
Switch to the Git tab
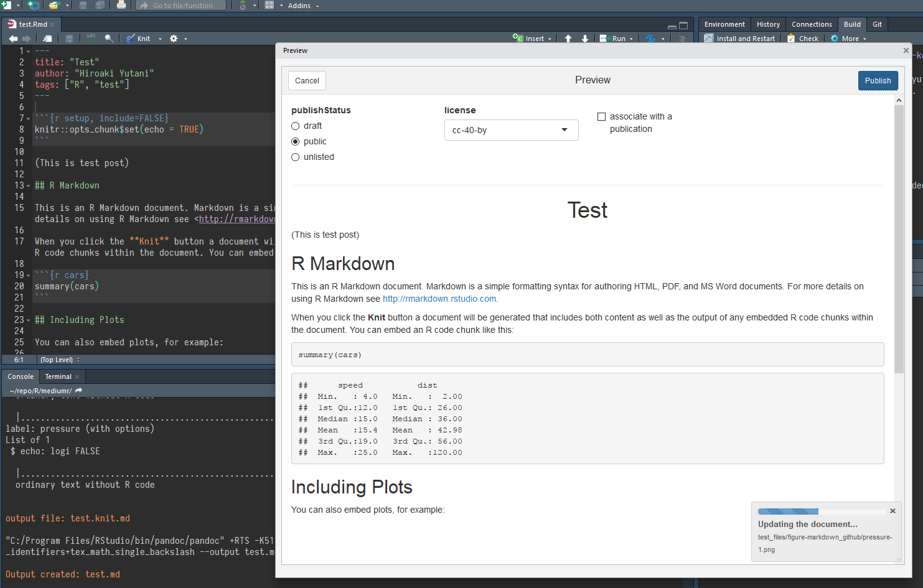coord(877,24)
